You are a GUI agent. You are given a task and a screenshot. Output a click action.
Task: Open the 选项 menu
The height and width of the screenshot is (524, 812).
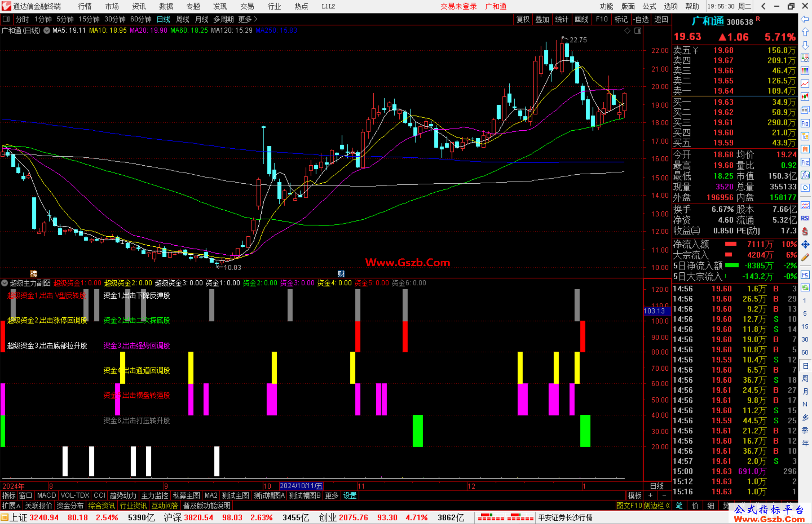click(x=671, y=6)
